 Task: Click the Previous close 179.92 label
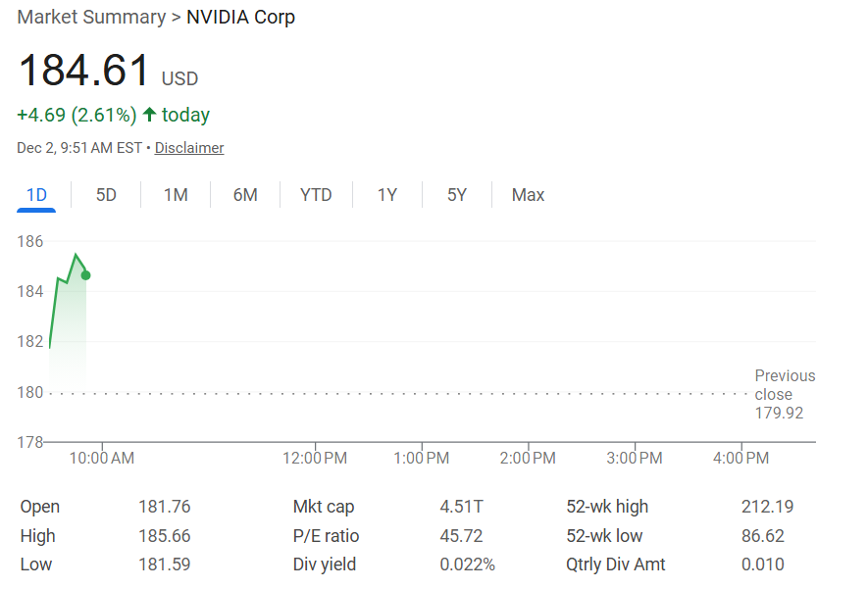pyautogui.click(x=785, y=394)
